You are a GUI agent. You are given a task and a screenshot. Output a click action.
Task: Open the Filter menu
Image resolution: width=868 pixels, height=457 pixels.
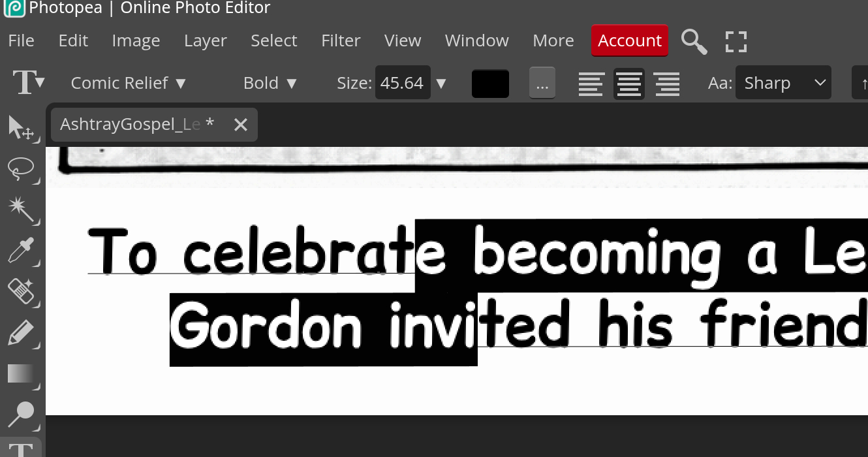pyautogui.click(x=341, y=40)
